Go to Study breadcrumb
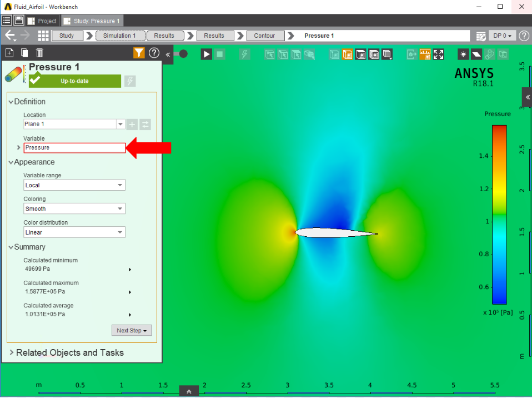Screen dimensions: 532x398 tap(67, 36)
